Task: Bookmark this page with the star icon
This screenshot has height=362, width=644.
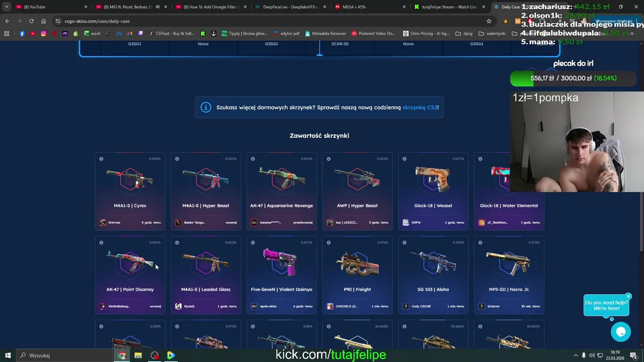Action: tap(489, 21)
